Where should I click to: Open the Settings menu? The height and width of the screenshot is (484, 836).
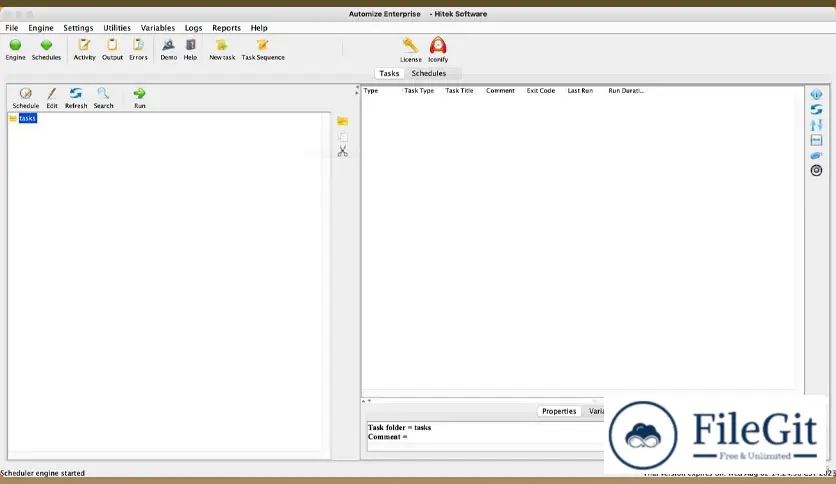78,28
